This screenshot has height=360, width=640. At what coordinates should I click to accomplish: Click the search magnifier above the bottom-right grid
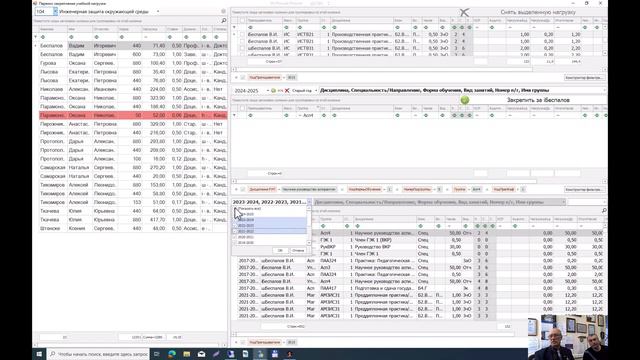click(604, 211)
